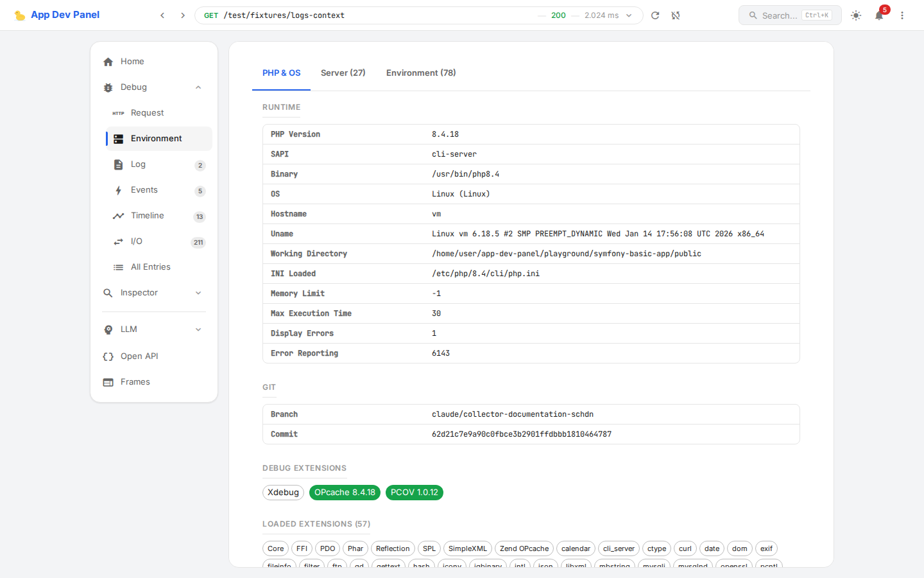924x578 pixels.
Task: Collapse the Debug sidebar section
Action: click(x=198, y=87)
